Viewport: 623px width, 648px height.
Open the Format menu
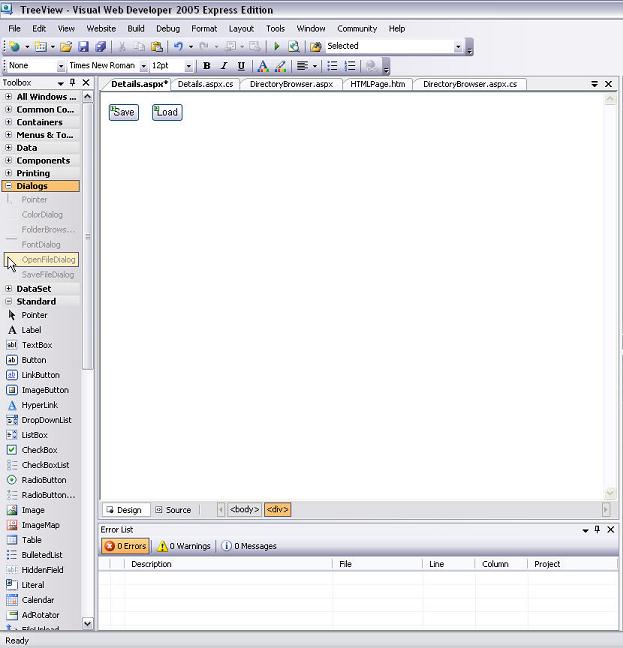(x=204, y=29)
